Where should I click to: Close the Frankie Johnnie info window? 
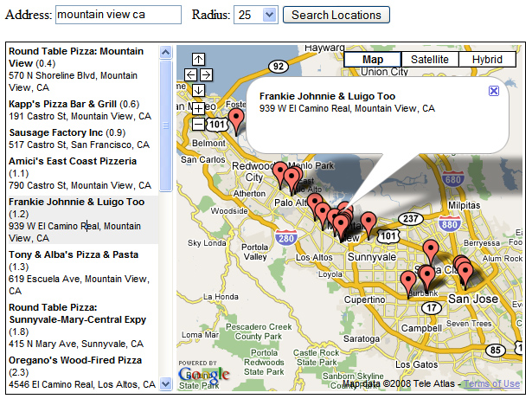[493, 91]
